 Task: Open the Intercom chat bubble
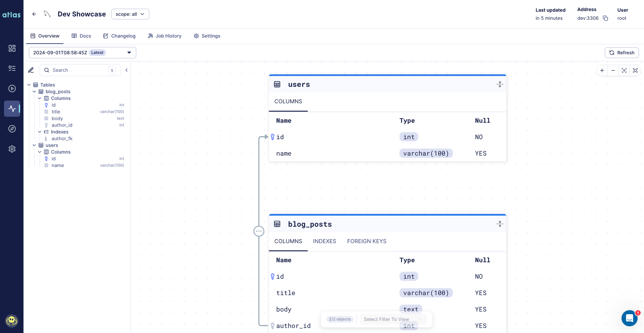[x=629, y=318]
